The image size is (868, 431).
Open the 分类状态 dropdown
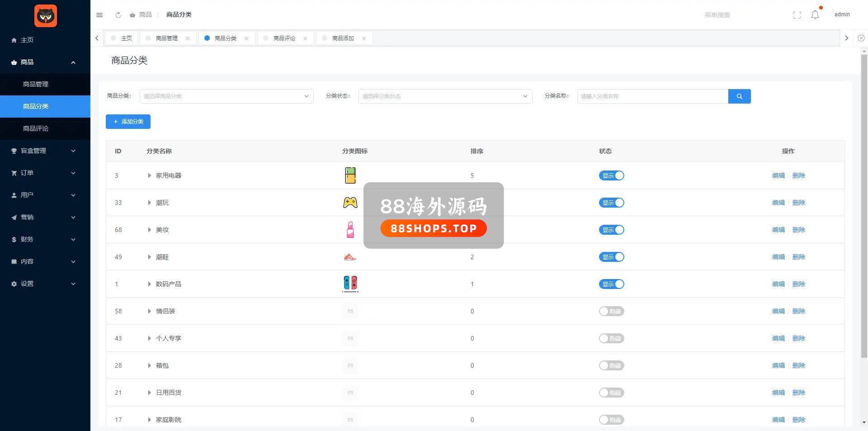(445, 96)
